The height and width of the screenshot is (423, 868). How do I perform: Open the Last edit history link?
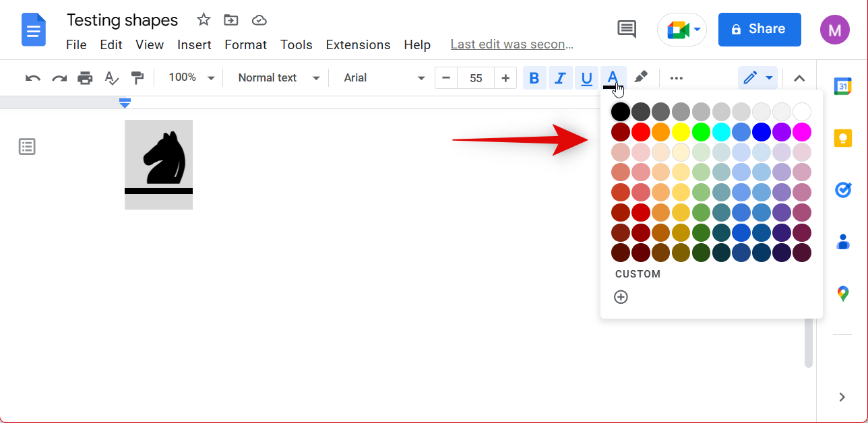[511, 44]
